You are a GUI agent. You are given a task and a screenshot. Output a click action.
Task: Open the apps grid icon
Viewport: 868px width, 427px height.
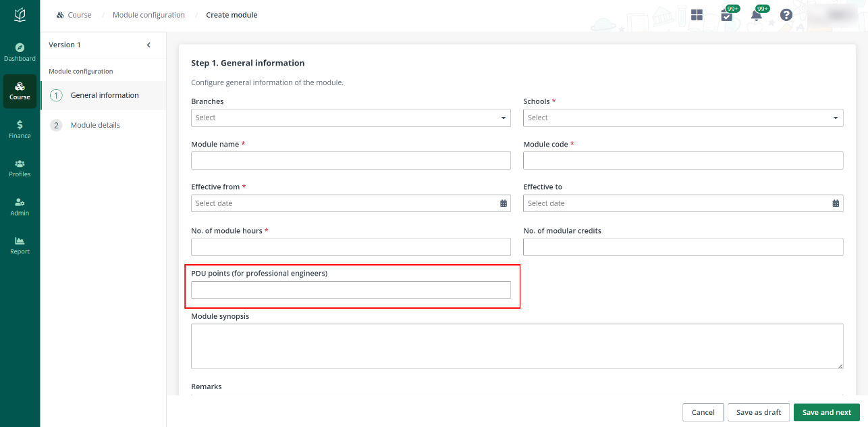[697, 15]
